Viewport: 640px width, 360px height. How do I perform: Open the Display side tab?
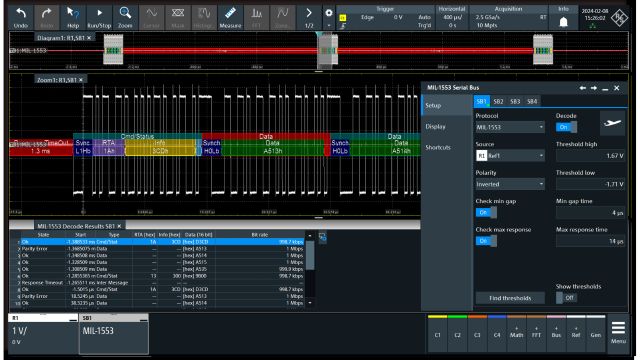point(446,127)
